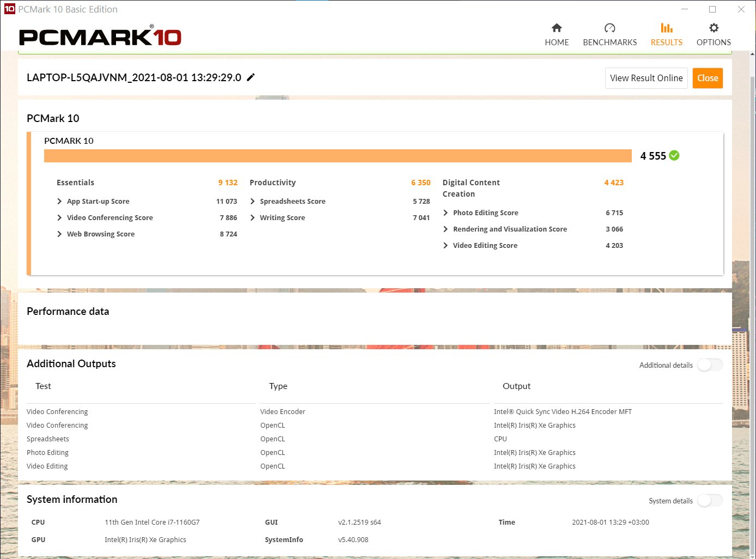Open the BENCHMARKS tab
This screenshot has height=559, width=756.
tap(609, 35)
